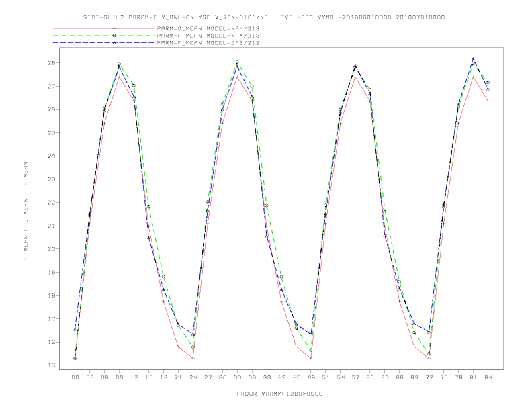Click the red solid legend line sample
This screenshot has width=532, height=411.
[104, 28]
